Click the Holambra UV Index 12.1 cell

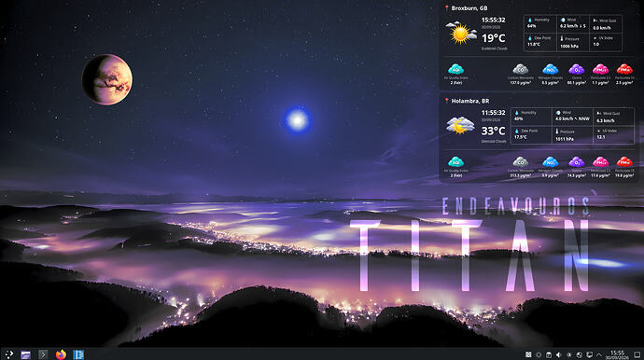pos(613,134)
